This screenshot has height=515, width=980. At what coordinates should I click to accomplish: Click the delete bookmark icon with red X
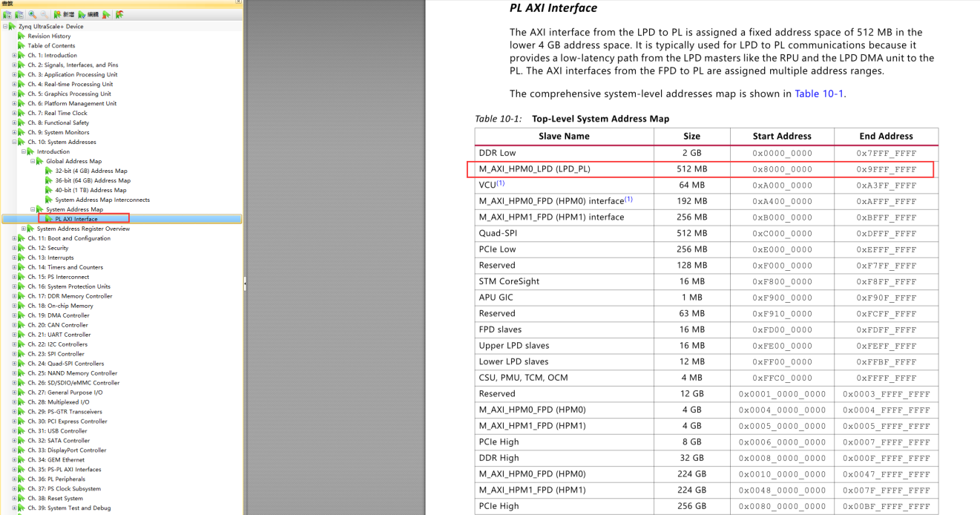[x=106, y=15]
